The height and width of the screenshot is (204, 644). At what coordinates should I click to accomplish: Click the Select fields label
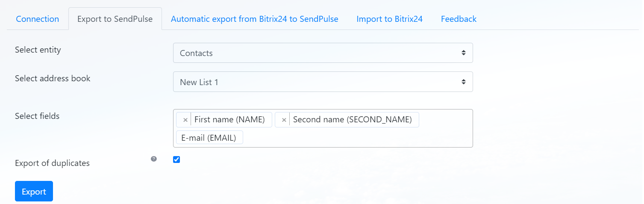point(37,116)
